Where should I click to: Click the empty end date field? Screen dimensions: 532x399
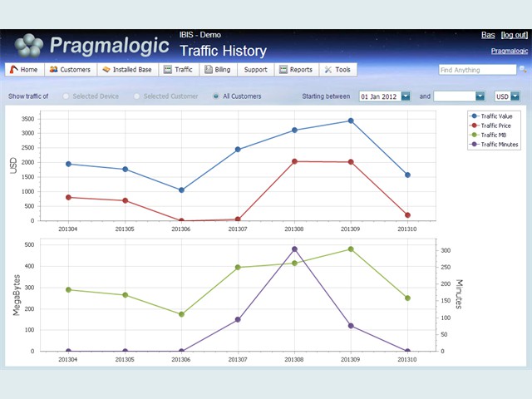(455, 96)
